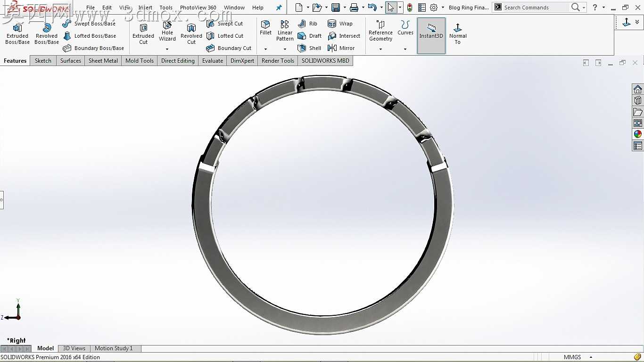The height and width of the screenshot is (362, 644).
Task: Toggle the Select cursor tool
Action: click(391, 8)
